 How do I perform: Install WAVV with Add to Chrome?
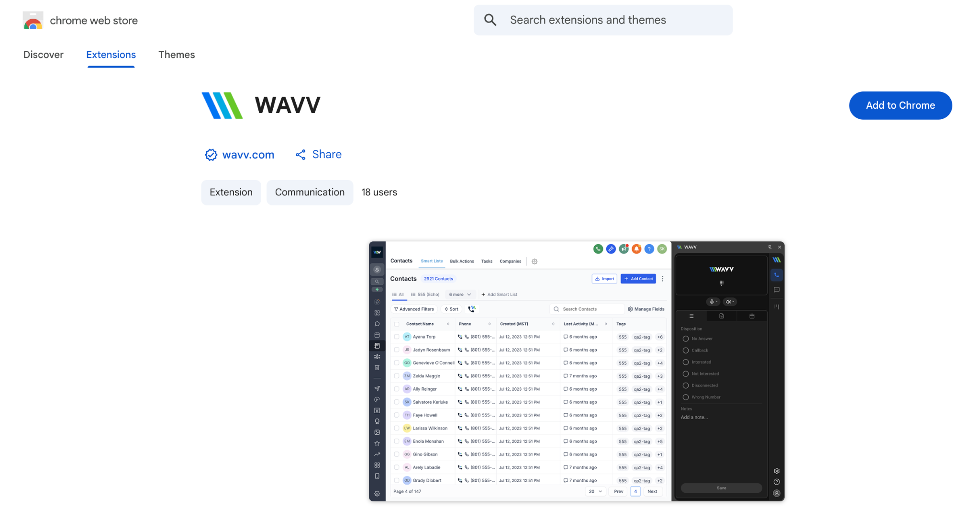[x=901, y=105]
